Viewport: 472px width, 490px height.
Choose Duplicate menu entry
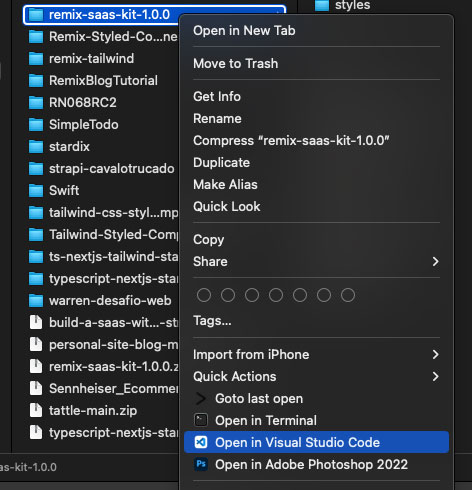[x=316, y=163]
